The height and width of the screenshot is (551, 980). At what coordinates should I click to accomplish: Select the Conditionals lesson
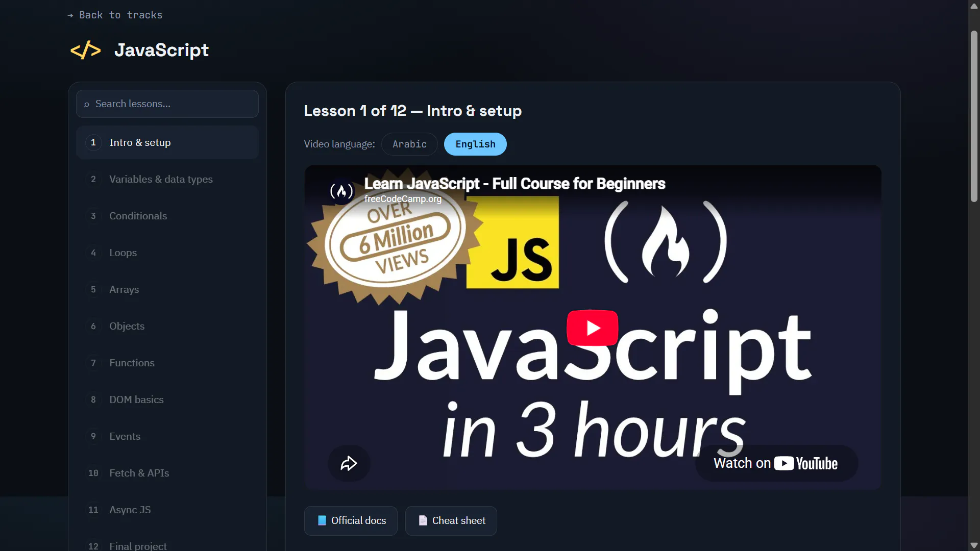pyautogui.click(x=167, y=216)
